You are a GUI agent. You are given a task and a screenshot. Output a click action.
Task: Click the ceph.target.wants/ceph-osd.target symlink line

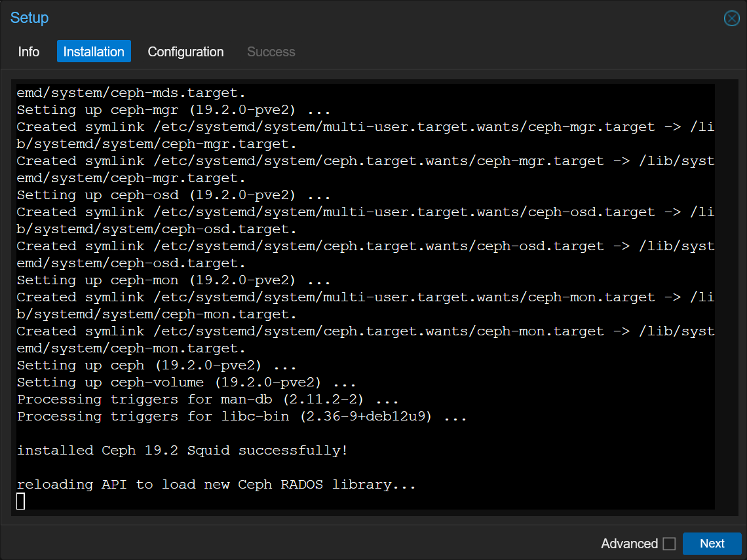(366, 246)
